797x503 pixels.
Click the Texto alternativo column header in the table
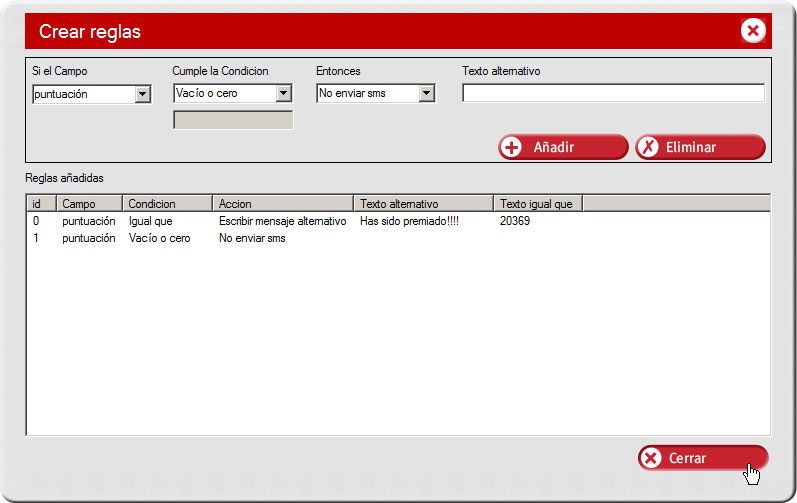click(x=423, y=204)
